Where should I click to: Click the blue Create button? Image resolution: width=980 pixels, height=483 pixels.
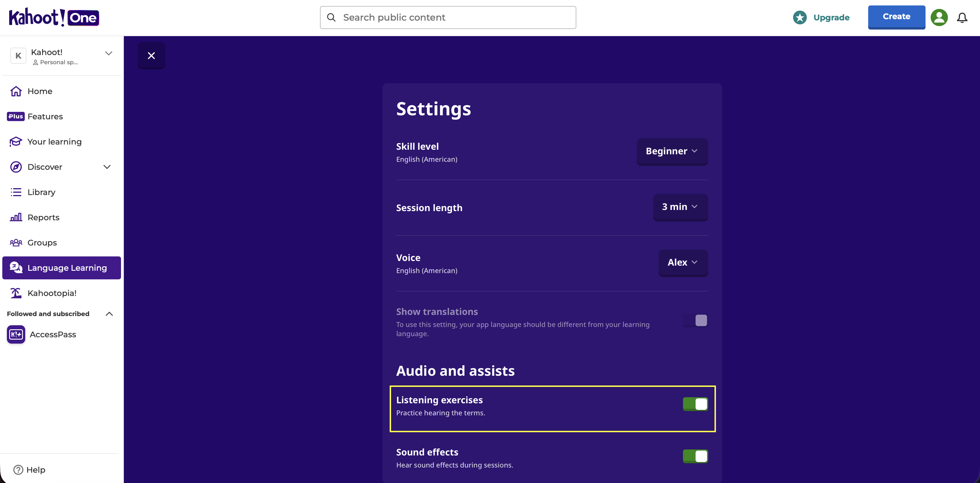tap(896, 17)
